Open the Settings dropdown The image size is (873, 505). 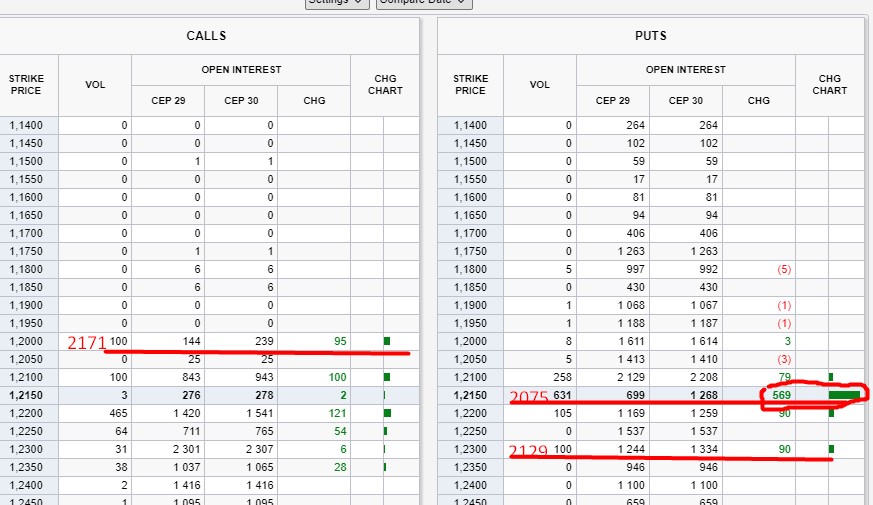point(337,3)
